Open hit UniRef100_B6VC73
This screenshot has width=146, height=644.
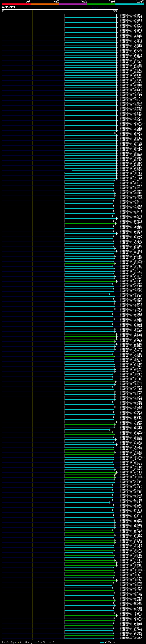tap(131, 47)
